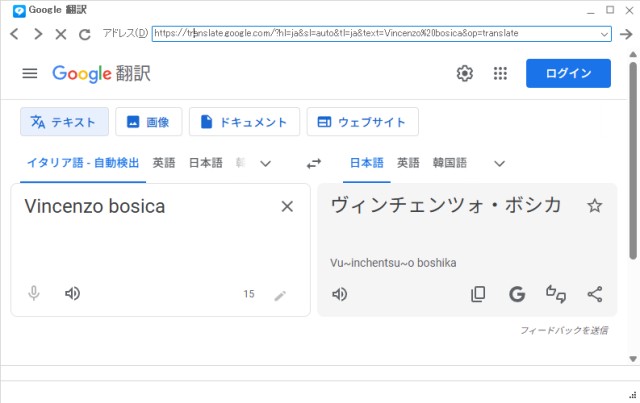Click the browser back arrow
640x403 pixels.
[x=14, y=34]
